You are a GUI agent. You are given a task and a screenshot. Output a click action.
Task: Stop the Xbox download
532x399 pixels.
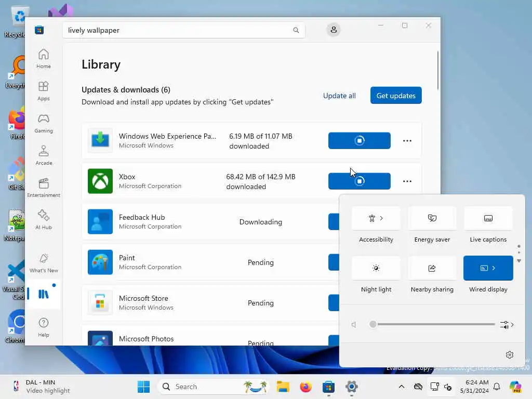360,181
